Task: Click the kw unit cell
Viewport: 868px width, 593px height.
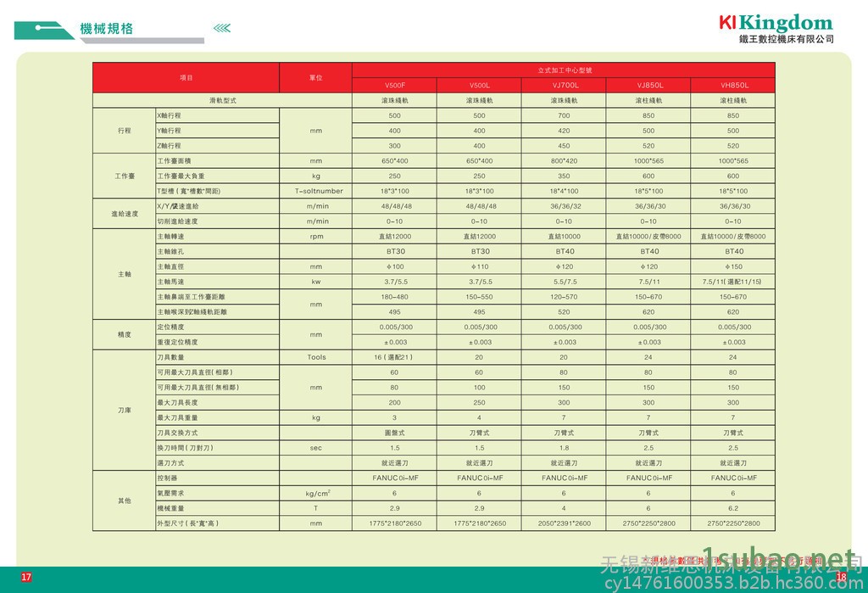Action: [x=316, y=282]
